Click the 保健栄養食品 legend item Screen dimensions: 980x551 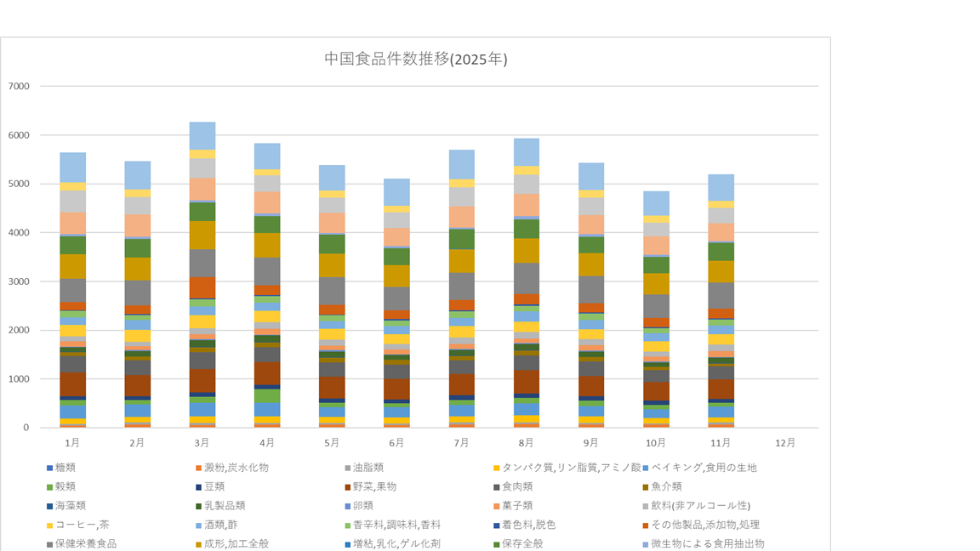point(86,543)
